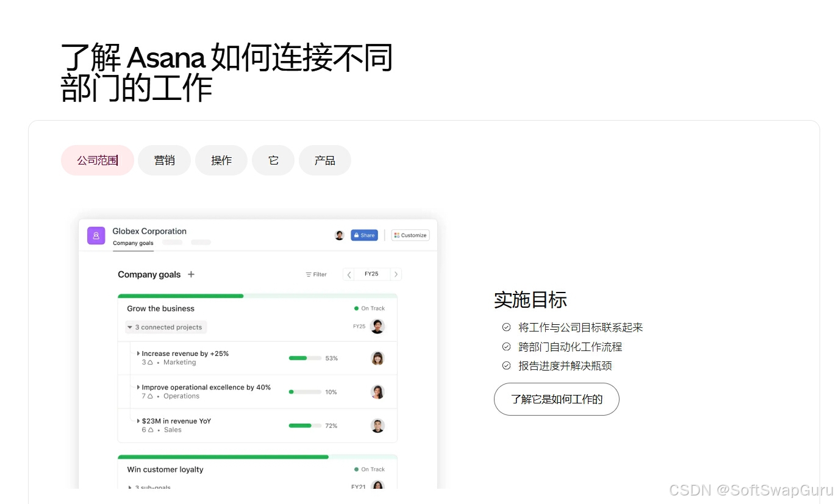The width and height of the screenshot is (836, 504).
Task: Click the check icon beside 将工作与公司目标联系起来
Action: (x=506, y=327)
